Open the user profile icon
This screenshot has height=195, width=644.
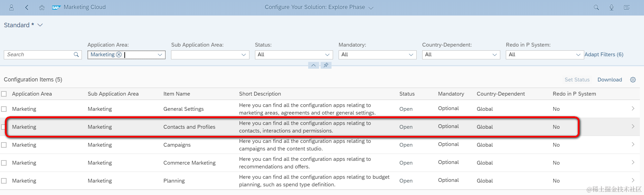pyautogui.click(x=11, y=7)
